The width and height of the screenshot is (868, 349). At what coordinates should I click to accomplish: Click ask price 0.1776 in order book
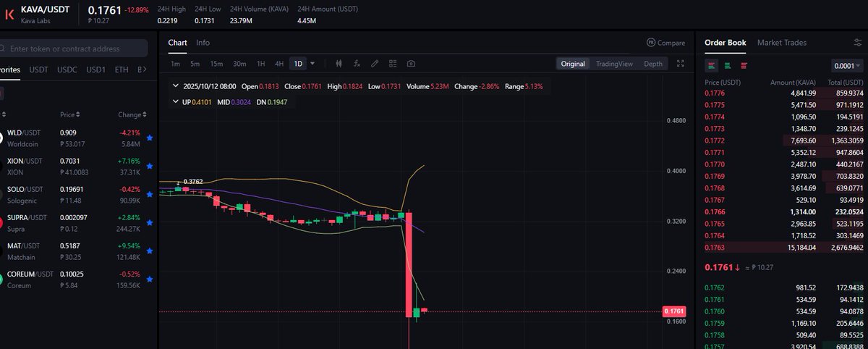pos(714,93)
